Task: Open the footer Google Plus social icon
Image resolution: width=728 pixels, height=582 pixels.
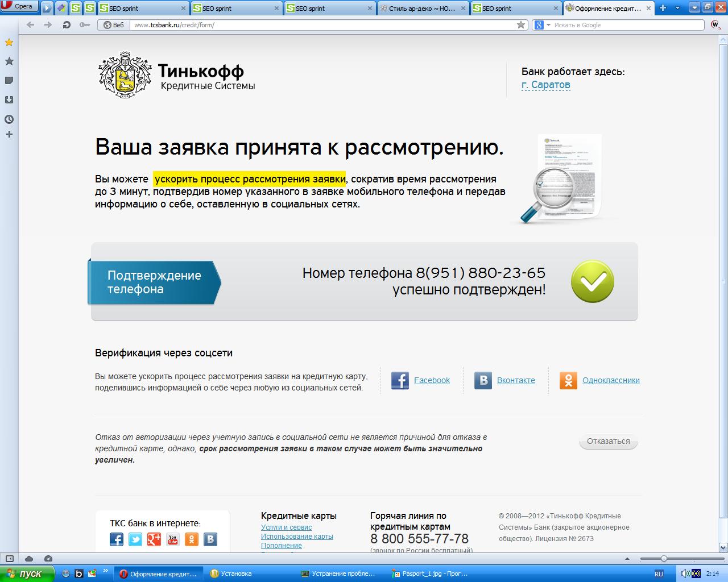Action: coord(154,539)
